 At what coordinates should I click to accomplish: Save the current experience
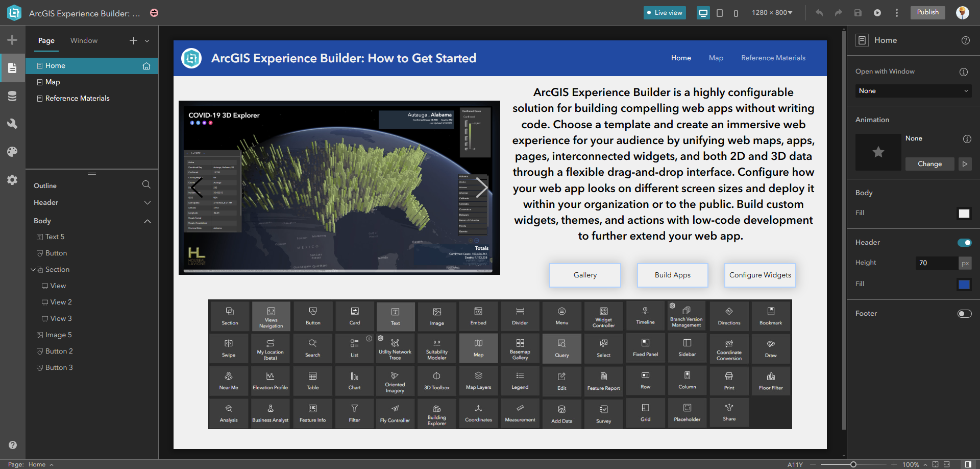point(857,13)
